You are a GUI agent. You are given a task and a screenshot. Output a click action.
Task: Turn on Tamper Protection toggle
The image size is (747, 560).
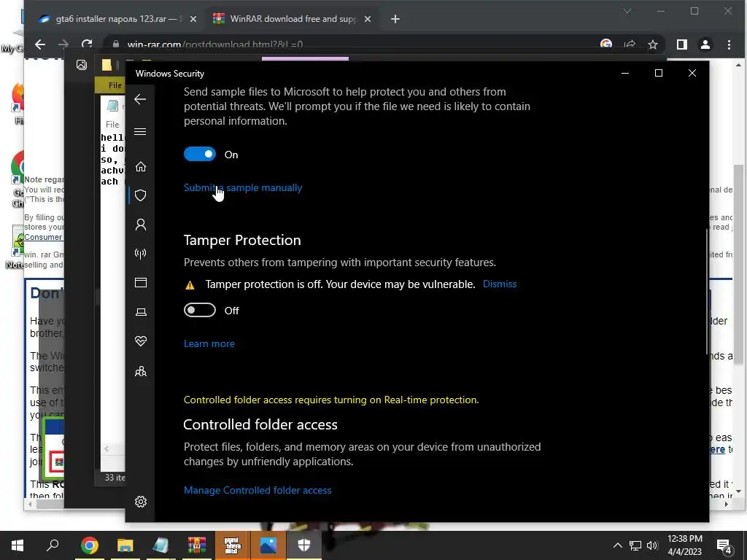(200, 311)
